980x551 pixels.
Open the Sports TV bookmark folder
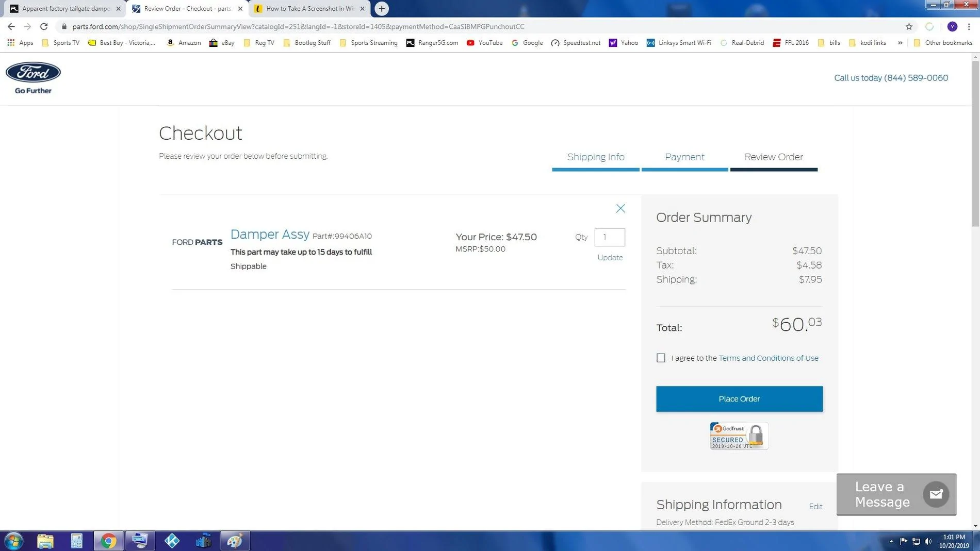pos(61,43)
